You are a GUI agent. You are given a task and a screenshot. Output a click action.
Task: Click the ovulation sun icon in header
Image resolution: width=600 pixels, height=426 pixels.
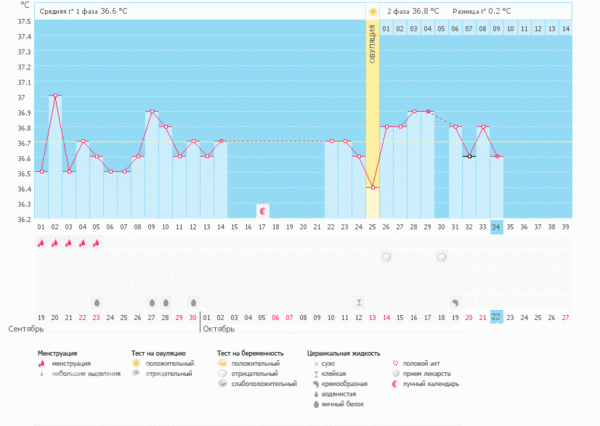373,11
